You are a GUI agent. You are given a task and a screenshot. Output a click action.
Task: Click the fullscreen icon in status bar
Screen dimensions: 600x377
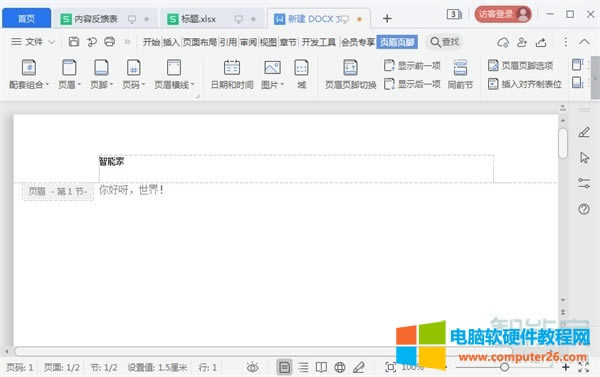[584, 367]
